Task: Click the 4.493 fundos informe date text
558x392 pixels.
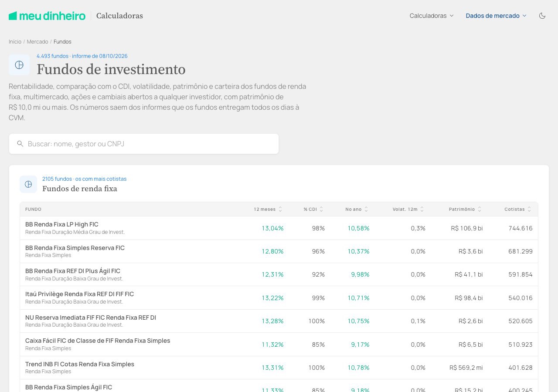Action: [82, 56]
